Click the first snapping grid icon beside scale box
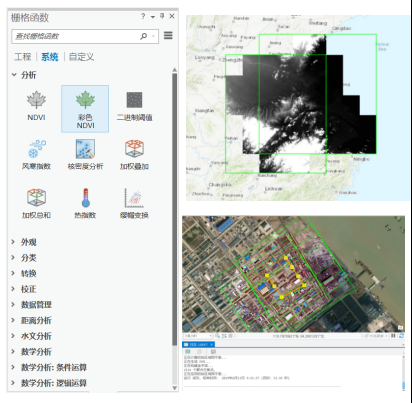Image resolution: width=412 pixels, height=403 pixels. coord(217,336)
